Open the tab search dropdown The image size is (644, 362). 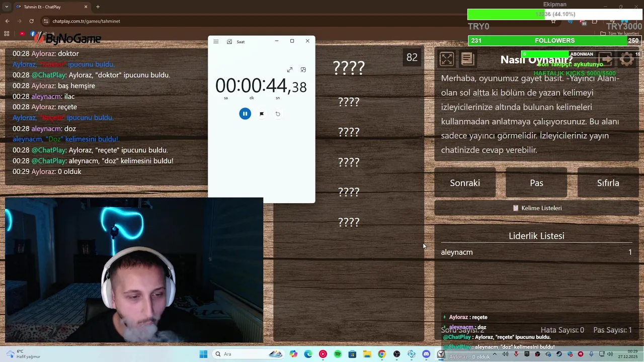pos(7,7)
